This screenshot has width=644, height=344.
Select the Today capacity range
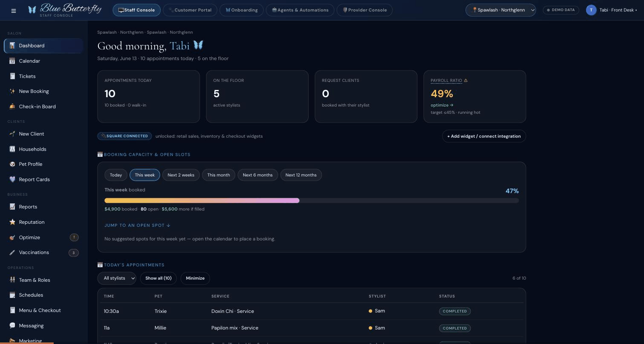point(116,175)
